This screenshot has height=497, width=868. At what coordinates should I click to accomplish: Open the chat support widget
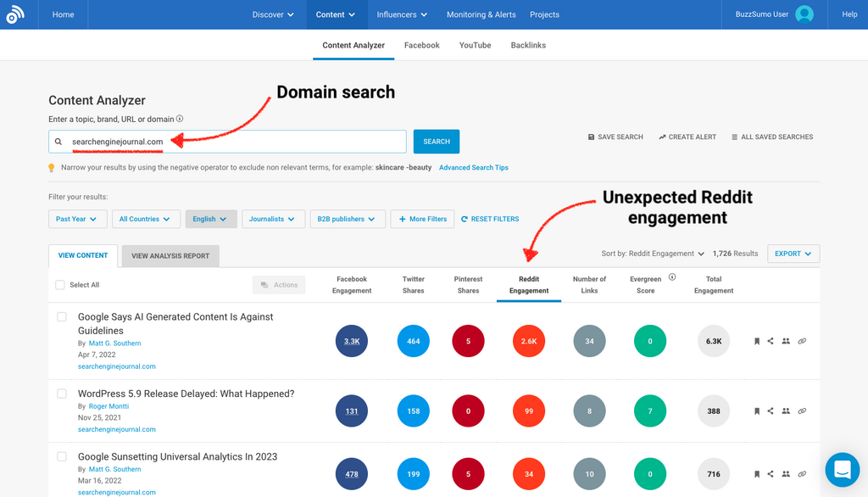coord(842,469)
